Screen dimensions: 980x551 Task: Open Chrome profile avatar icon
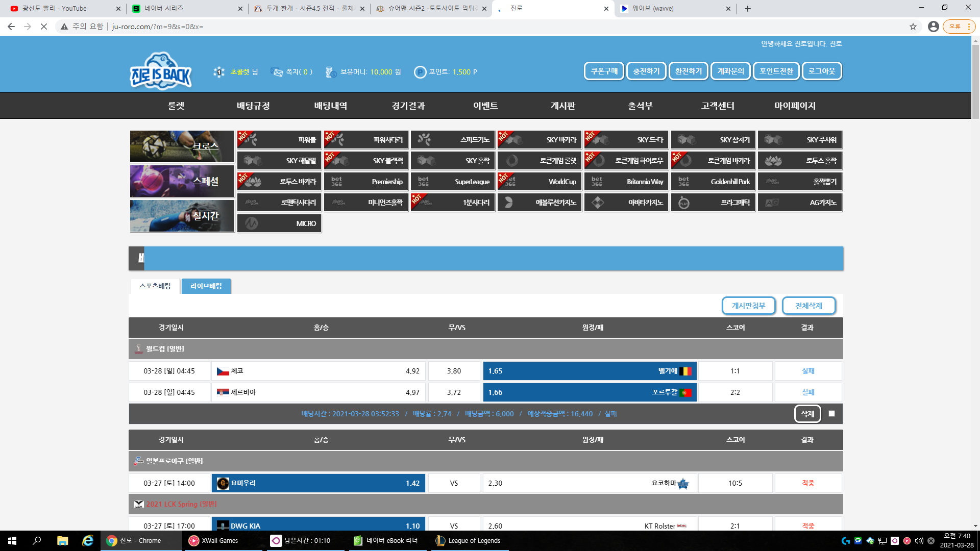pos(933,27)
